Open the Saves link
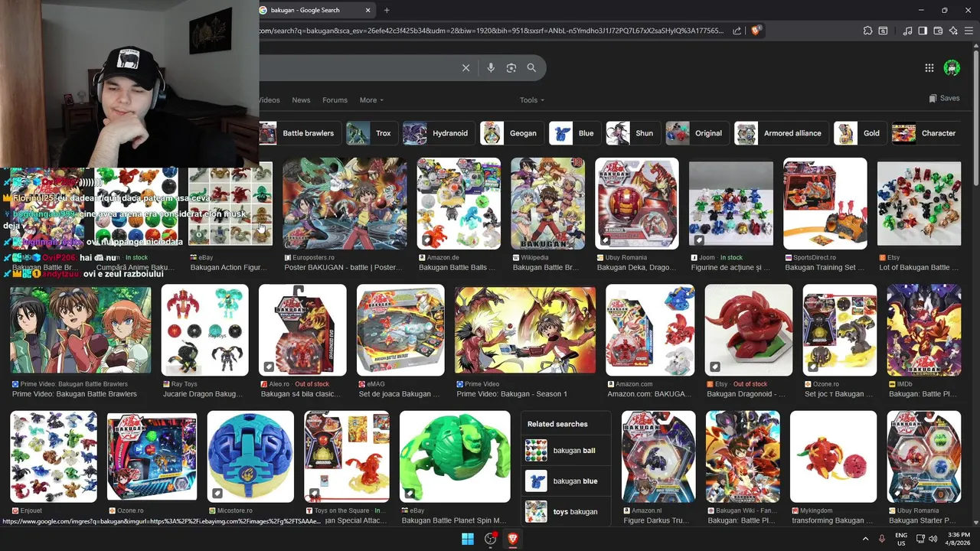The width and height of the screenshot is (980, 551). (944, 99)
